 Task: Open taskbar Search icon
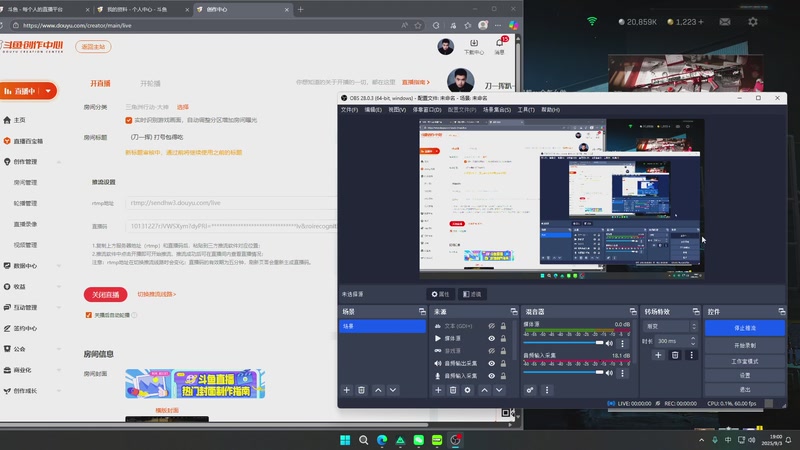click(363, 440)
